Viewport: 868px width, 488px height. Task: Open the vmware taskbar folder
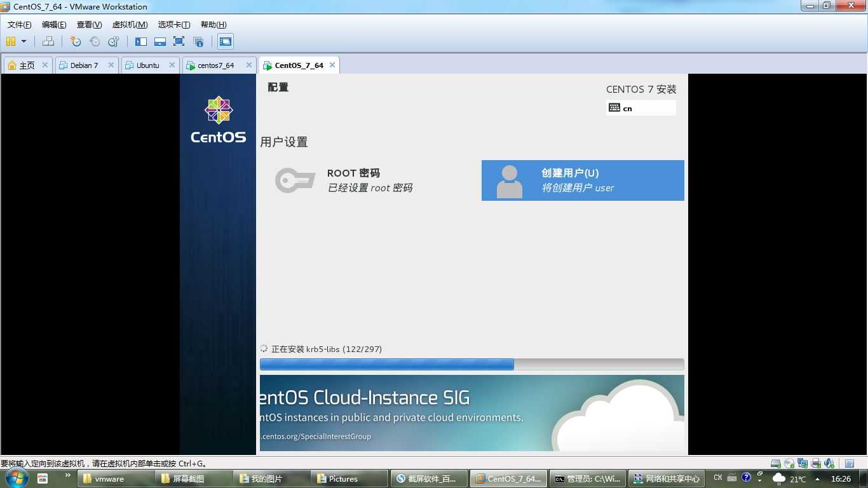tap(116, 478)
